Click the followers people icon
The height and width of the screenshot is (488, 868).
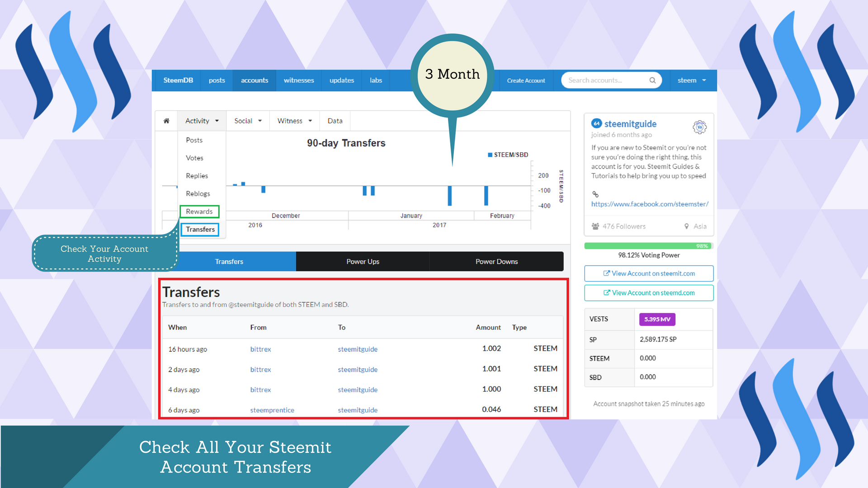pos(595,226)
